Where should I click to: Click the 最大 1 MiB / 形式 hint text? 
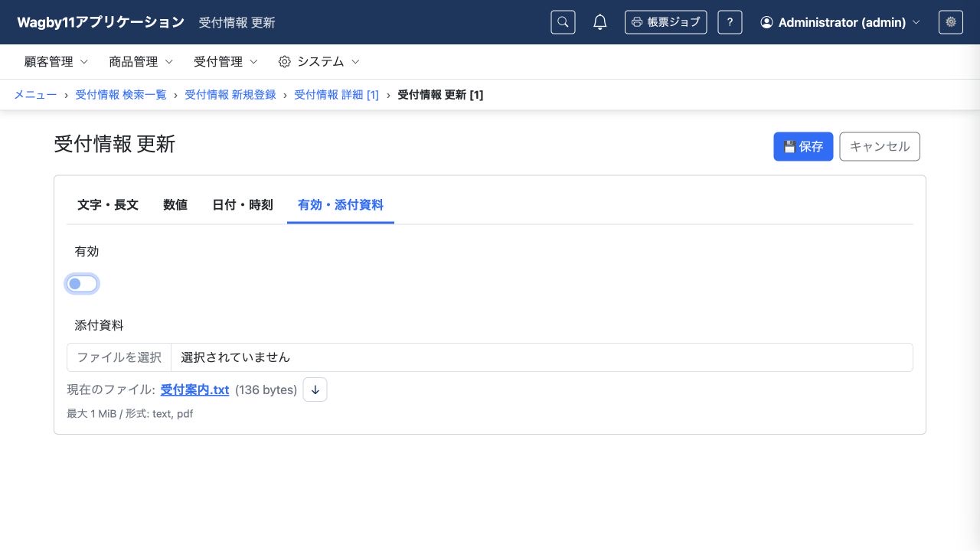pos(130,414)
